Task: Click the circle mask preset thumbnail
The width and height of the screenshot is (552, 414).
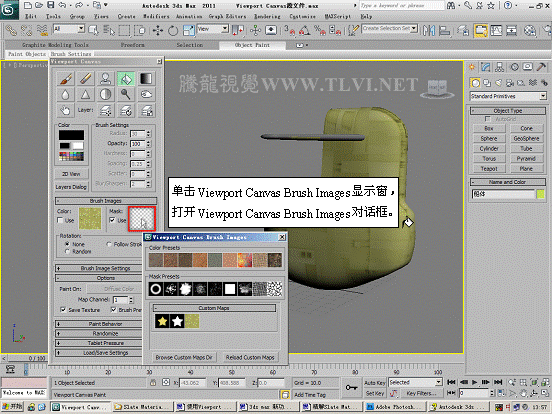Action: pyautogui.click(x=156, y=289)
